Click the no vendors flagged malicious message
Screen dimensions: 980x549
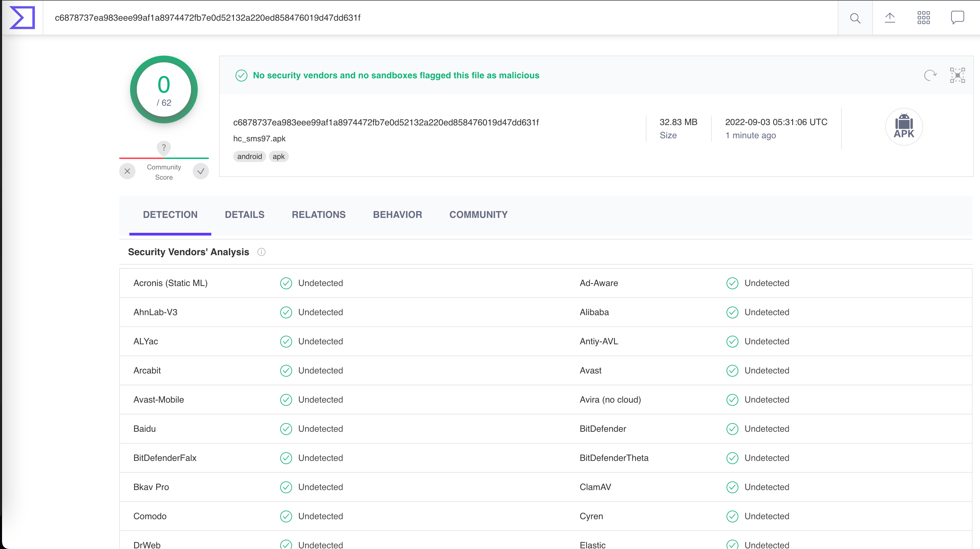click(396, 75)
